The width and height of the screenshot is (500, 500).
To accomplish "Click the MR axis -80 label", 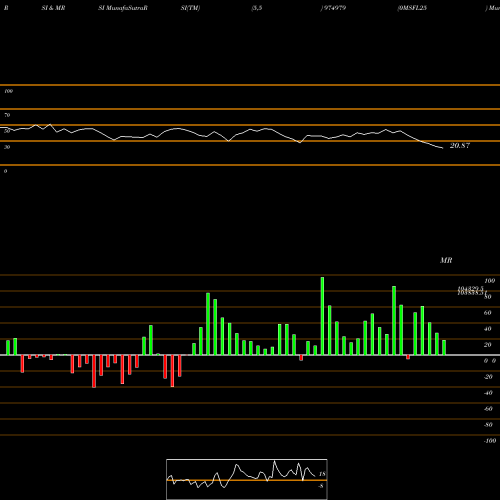I will tap(488, 425).
